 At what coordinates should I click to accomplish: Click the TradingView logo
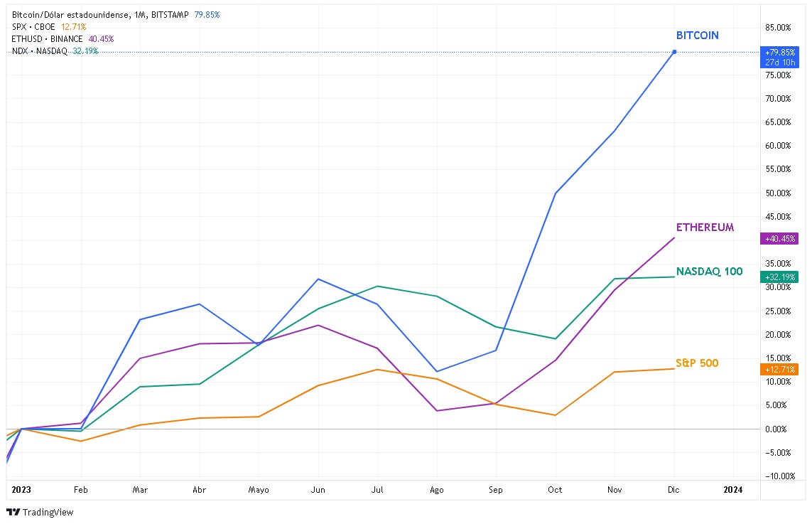40,512
